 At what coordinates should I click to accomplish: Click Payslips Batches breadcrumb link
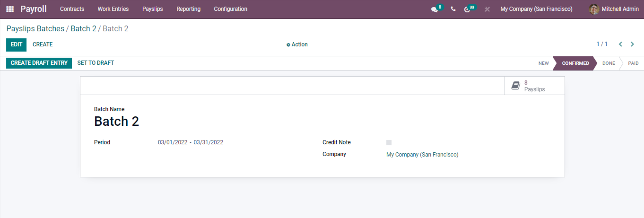[x=35, y=29]
